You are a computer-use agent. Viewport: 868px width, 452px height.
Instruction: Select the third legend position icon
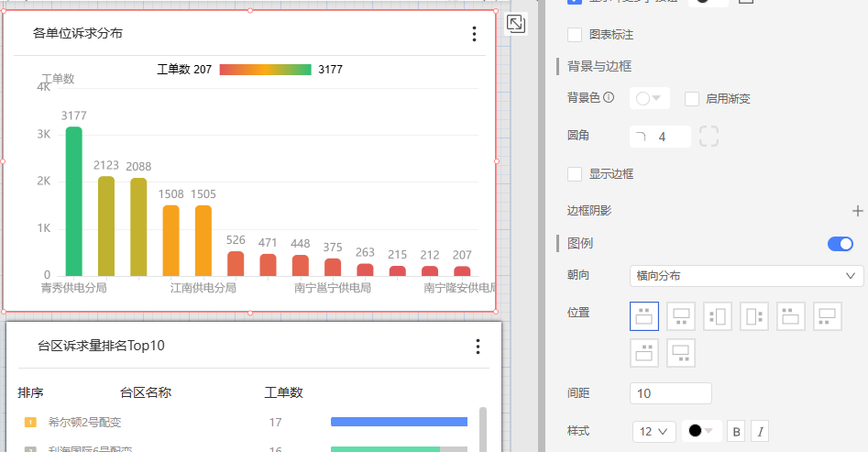click(718, 316)
